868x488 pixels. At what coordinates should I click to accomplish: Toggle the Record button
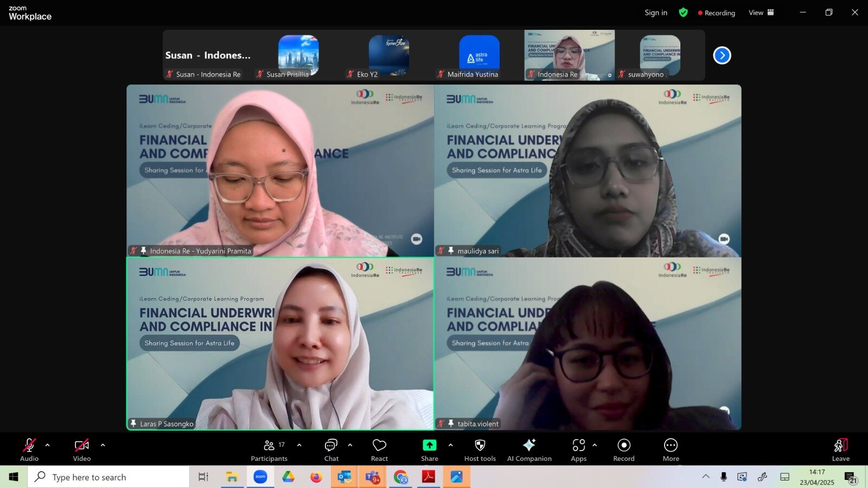pyautogui.click(x=624, y=450)
